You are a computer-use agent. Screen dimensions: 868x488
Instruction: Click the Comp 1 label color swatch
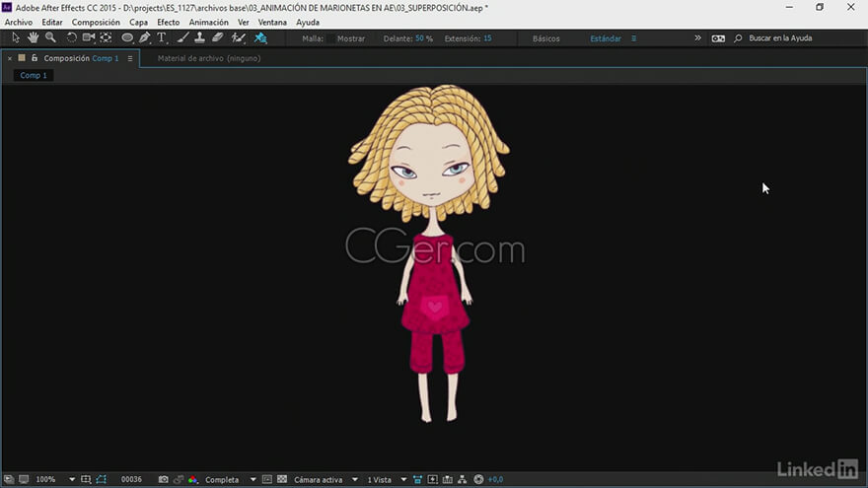click(x=22, y=57)
